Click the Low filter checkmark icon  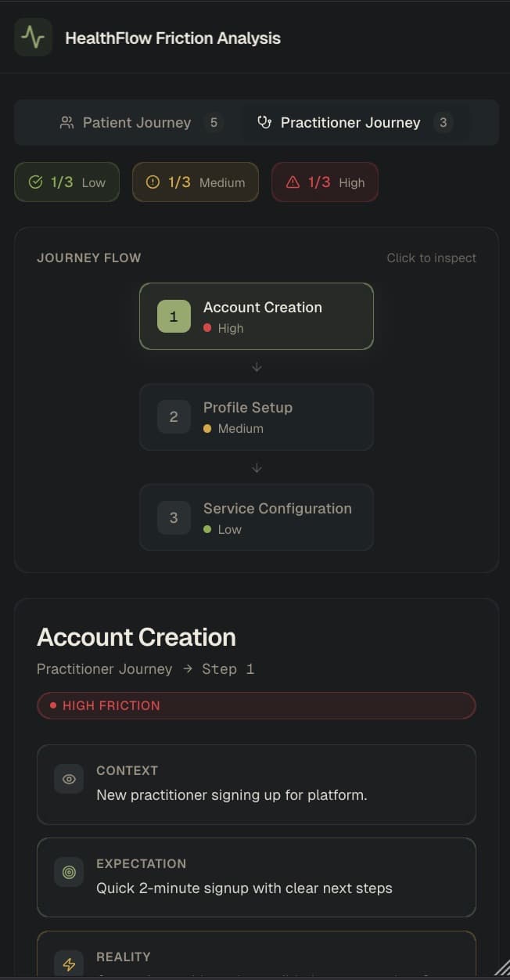[35, 182]
